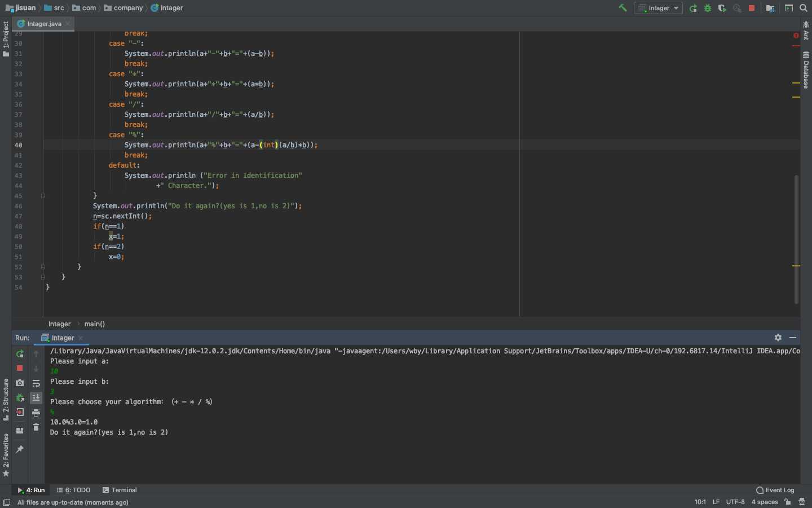
Task: Select the src breadcrumb folder
Action: 54,8
